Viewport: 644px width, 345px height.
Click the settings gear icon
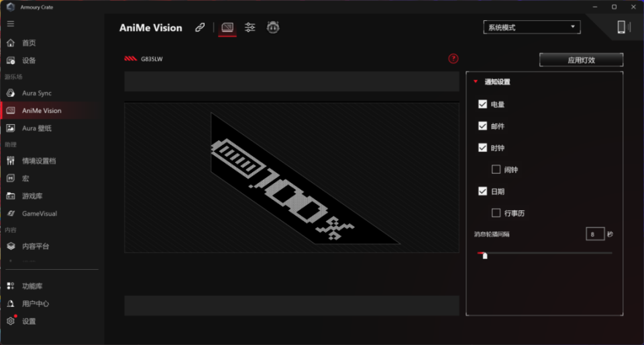point(11,322)
